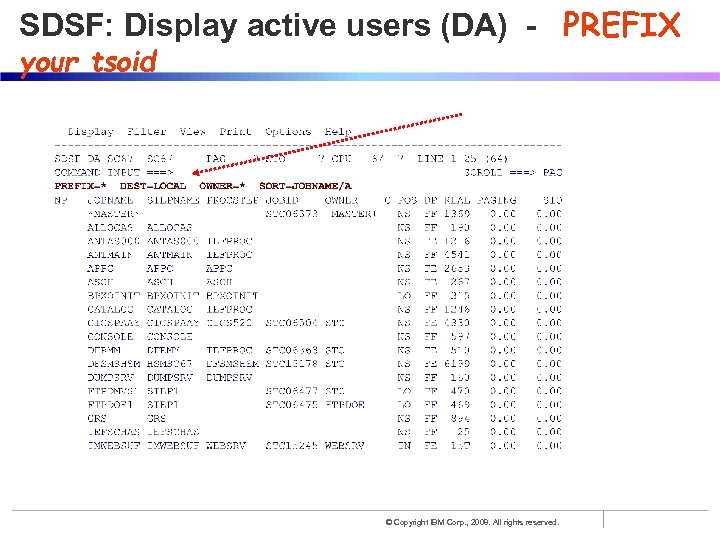The image size is (720, 540).
Task: Click the NP column header
Action: pyautogui.click(x=61, y=200)
